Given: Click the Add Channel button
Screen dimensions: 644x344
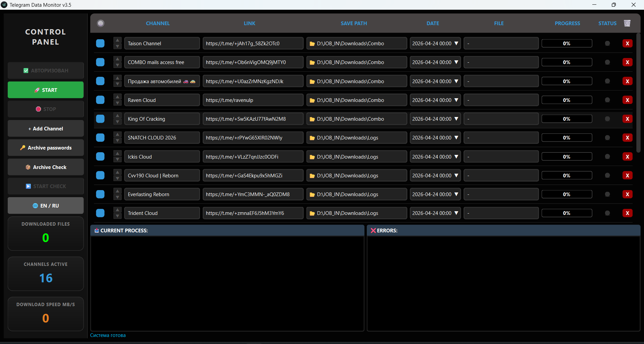Looking at the screenshot, I should click(46, 128).
